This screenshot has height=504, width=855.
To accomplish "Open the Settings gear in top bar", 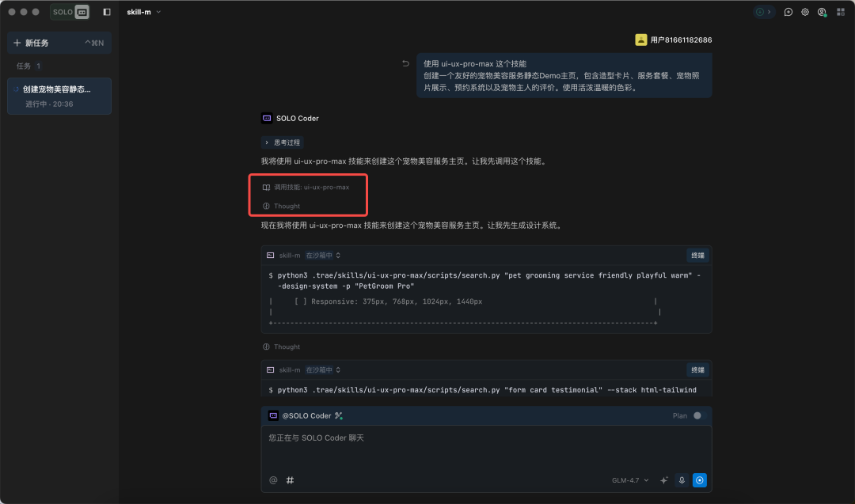I will coord(804,12).
